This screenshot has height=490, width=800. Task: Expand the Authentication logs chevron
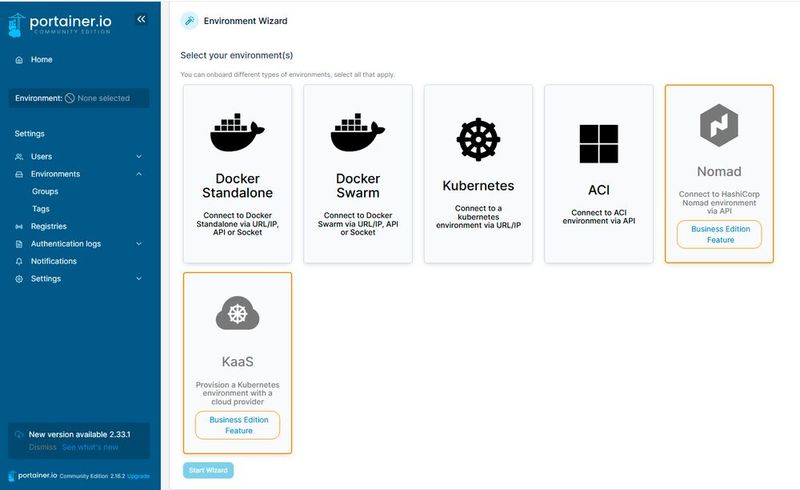[x=139, y=244]
